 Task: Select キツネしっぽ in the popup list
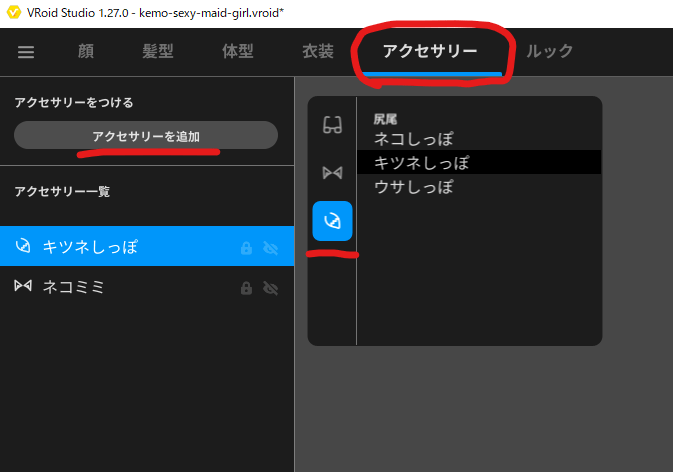point(421,162)
